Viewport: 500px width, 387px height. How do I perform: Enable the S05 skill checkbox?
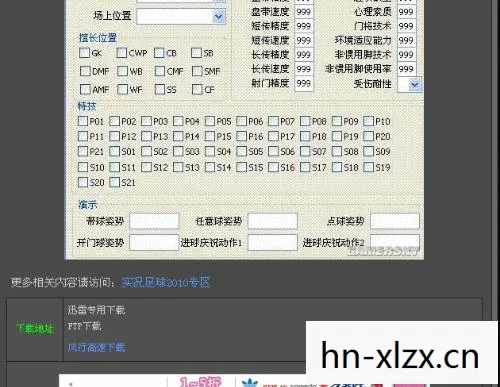coord(241,151)
